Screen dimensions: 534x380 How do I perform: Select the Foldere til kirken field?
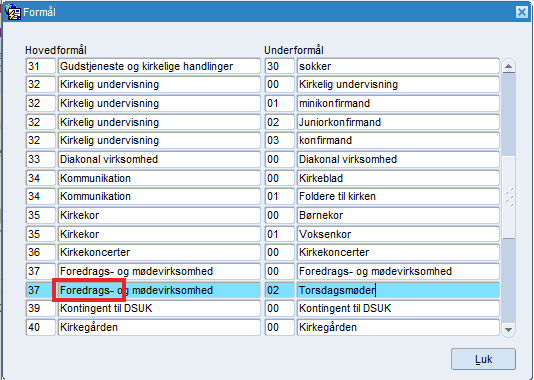[398, 196]
